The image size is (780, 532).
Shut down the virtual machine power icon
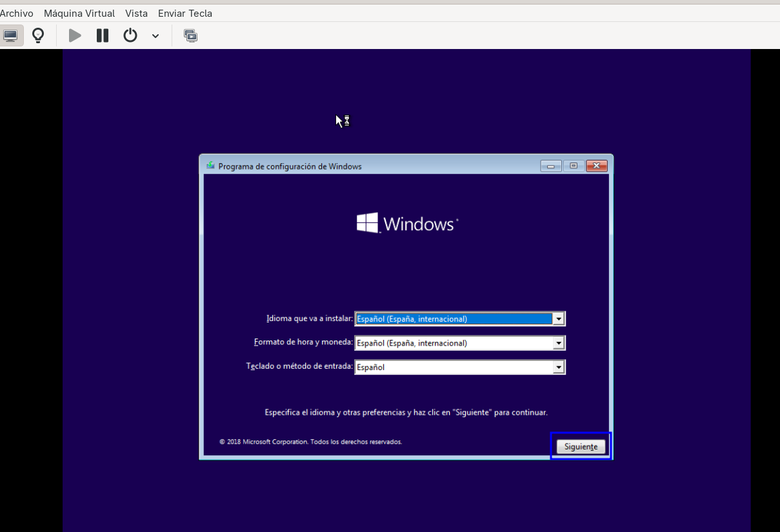pyautogui.click(x=130, y=35)
